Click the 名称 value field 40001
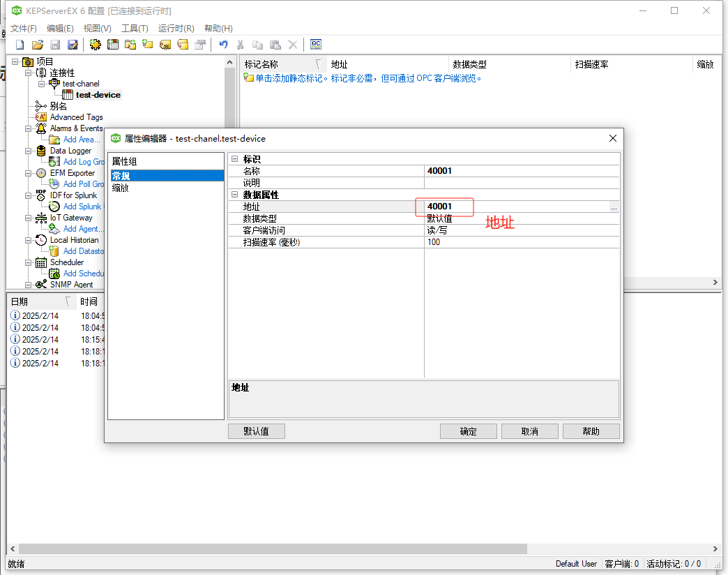This screenshot has height=575, width=728. 522,171
